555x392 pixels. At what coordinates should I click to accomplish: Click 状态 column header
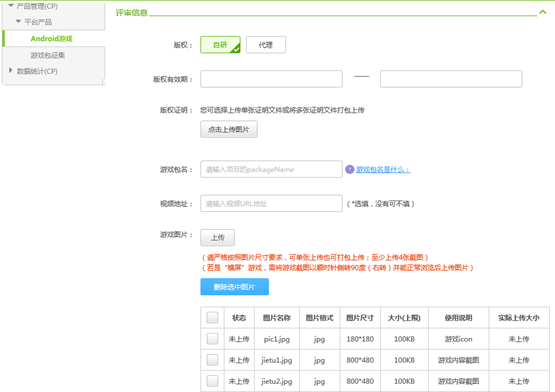tap(239, 318)
